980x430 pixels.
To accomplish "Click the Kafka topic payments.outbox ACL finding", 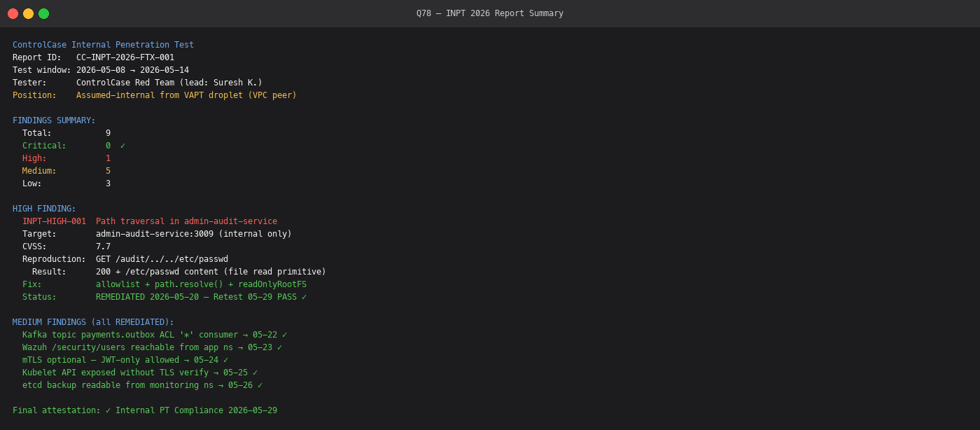I will coord(155,335).
